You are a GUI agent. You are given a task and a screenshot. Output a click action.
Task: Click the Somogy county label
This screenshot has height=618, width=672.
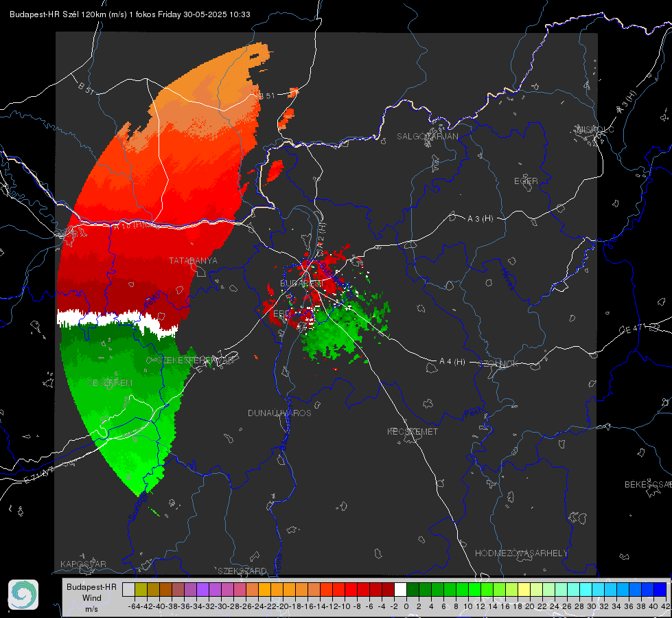click(139, 506)
